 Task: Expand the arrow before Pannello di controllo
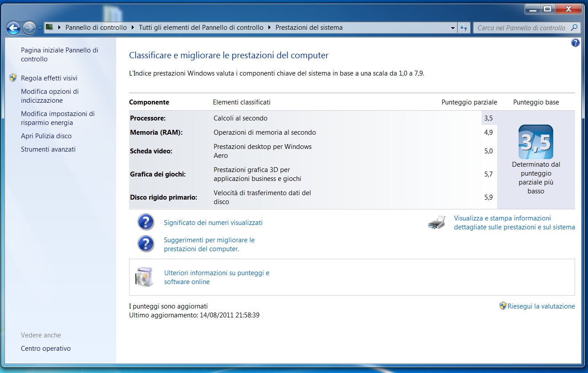60,28
